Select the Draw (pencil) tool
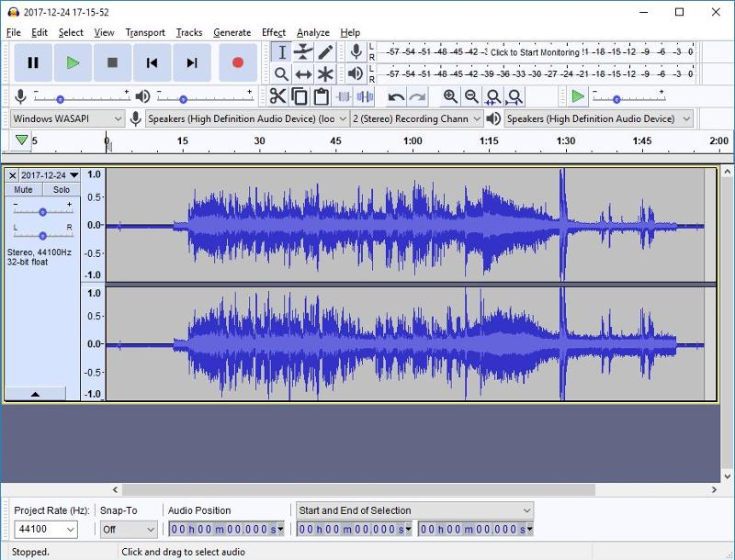The image size is (735, 560). tap(325, 52)
